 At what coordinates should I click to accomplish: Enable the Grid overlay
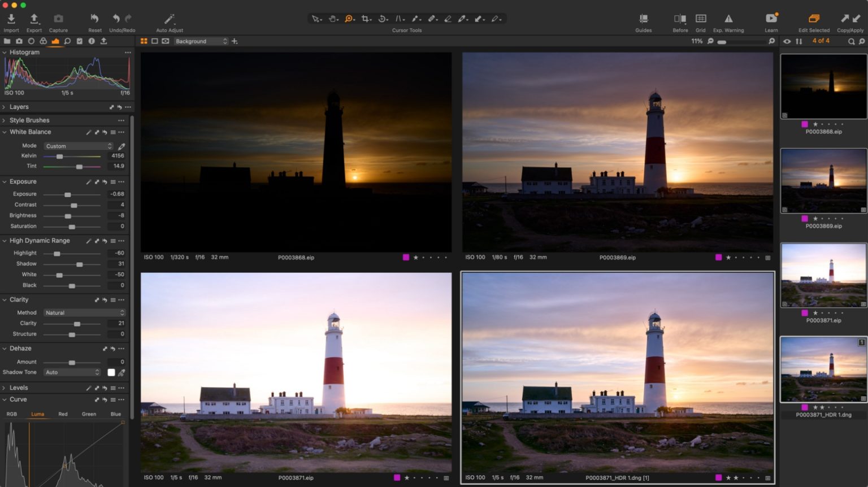[x=701, y=19]
